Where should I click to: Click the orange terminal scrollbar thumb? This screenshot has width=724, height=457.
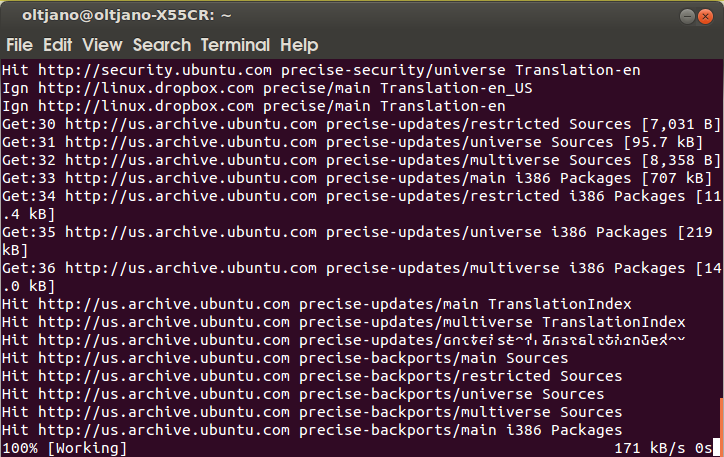point(720,419)
